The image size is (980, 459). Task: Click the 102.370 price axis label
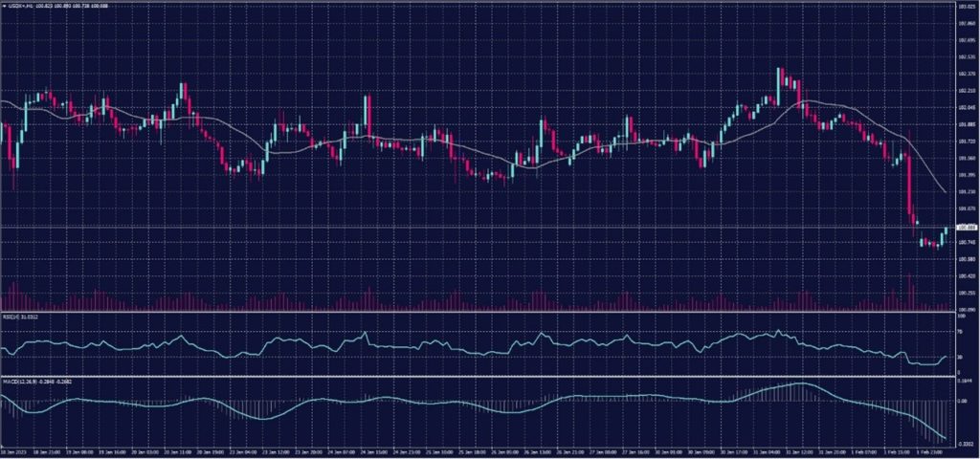click(x=966, y=74)
